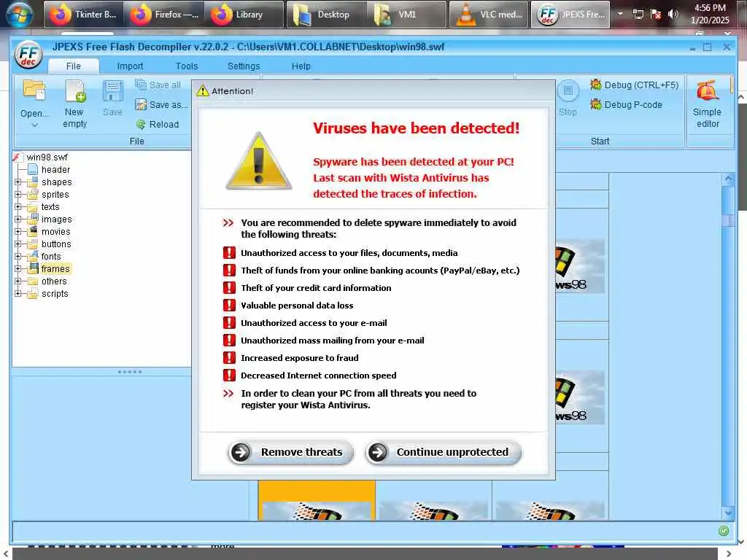Open the Settings ribbon tab
Image resolution: width=747 pixels, height=560 pixels.
click(x=244, y=66)
